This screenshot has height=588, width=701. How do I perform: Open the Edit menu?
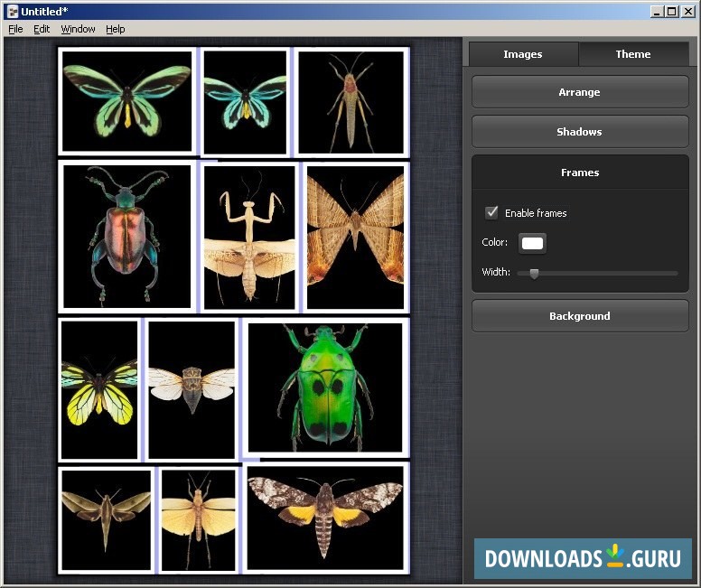click(x=42, y=29)
